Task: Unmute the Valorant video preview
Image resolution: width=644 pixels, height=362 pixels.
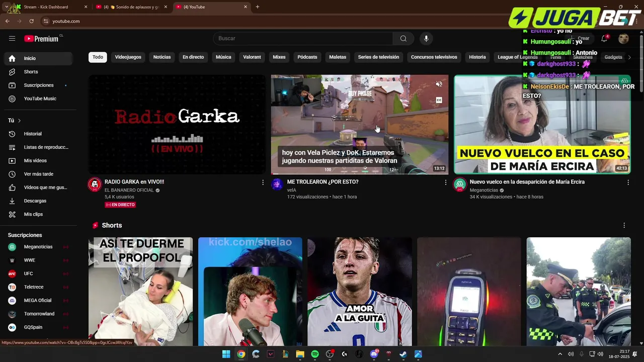Action: 439,84
